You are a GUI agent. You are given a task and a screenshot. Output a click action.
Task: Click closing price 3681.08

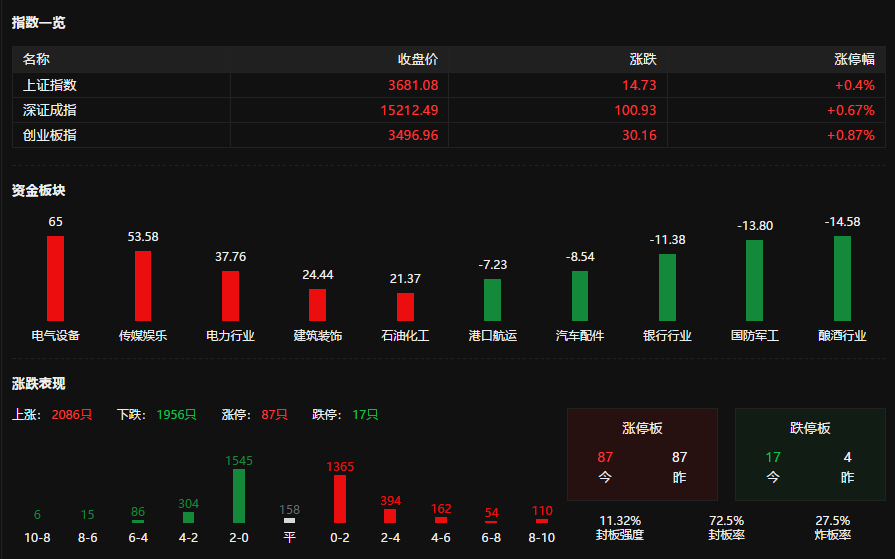pyautogui.click(x=413, y=85)
